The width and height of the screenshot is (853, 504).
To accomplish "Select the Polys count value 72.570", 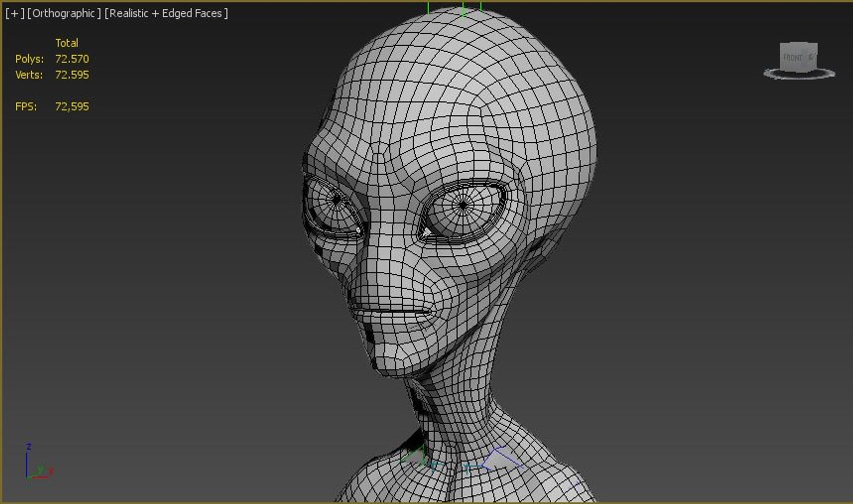I will (x=72, y=59).
